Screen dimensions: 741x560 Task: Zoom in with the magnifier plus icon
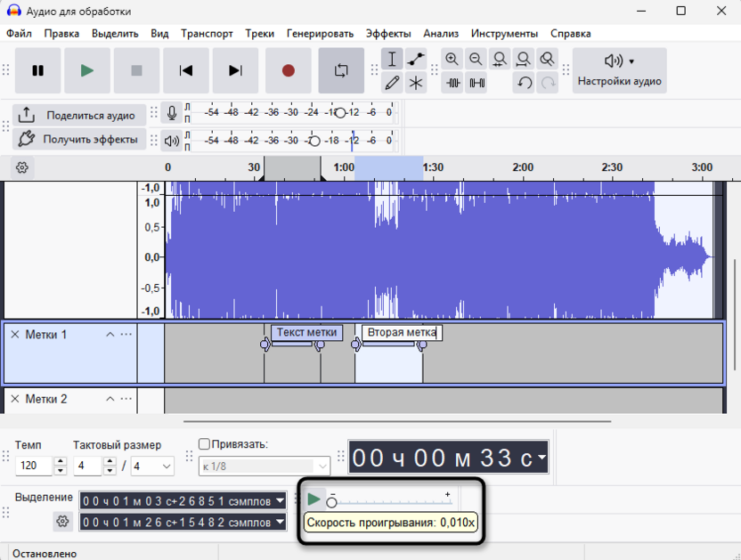pos(452,59)
